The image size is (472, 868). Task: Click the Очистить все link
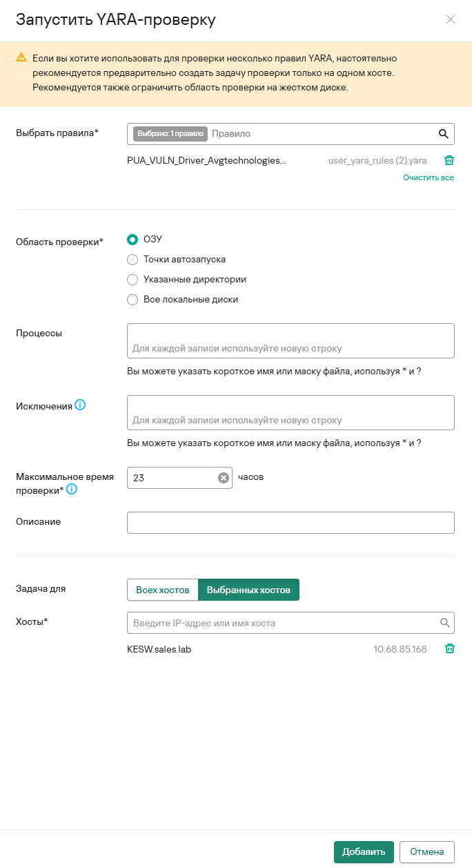(429, 177)
